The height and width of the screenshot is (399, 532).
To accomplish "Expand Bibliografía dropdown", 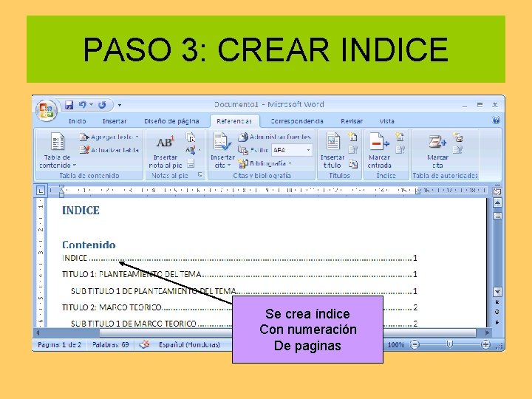I will [265, 163].
